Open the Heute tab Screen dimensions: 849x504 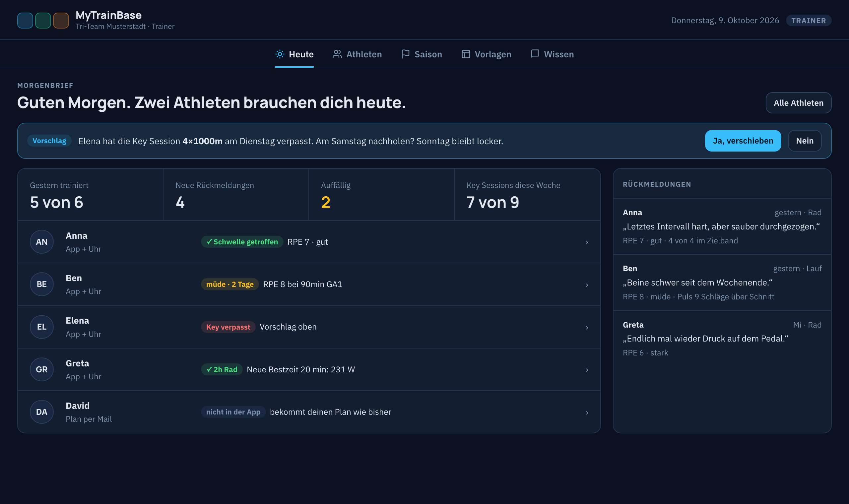(x=294, y=54)
